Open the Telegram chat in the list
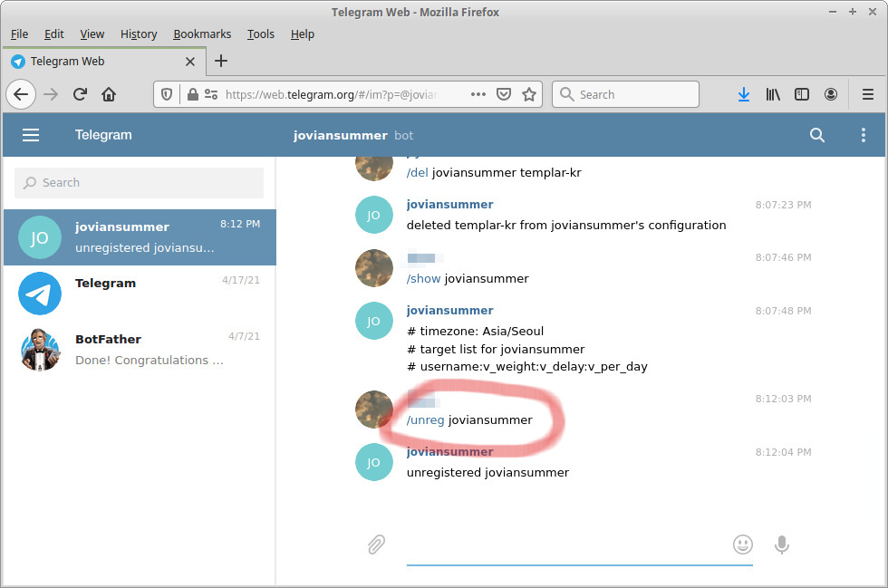The height and width of the screenshot is (588, 888). (x=140, y=294)
